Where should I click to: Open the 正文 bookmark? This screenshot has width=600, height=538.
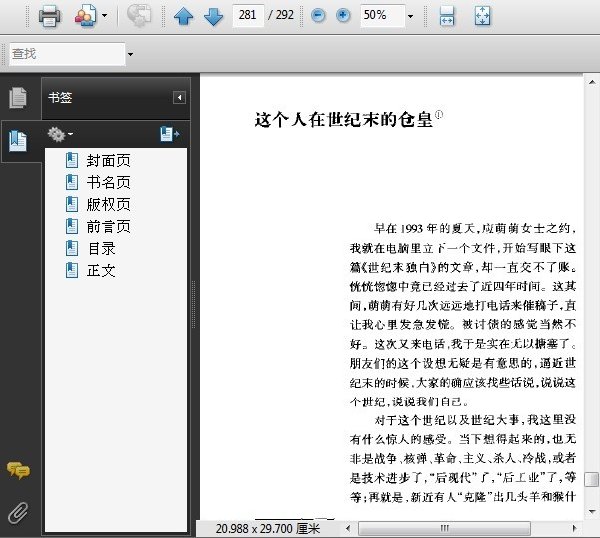101,271
